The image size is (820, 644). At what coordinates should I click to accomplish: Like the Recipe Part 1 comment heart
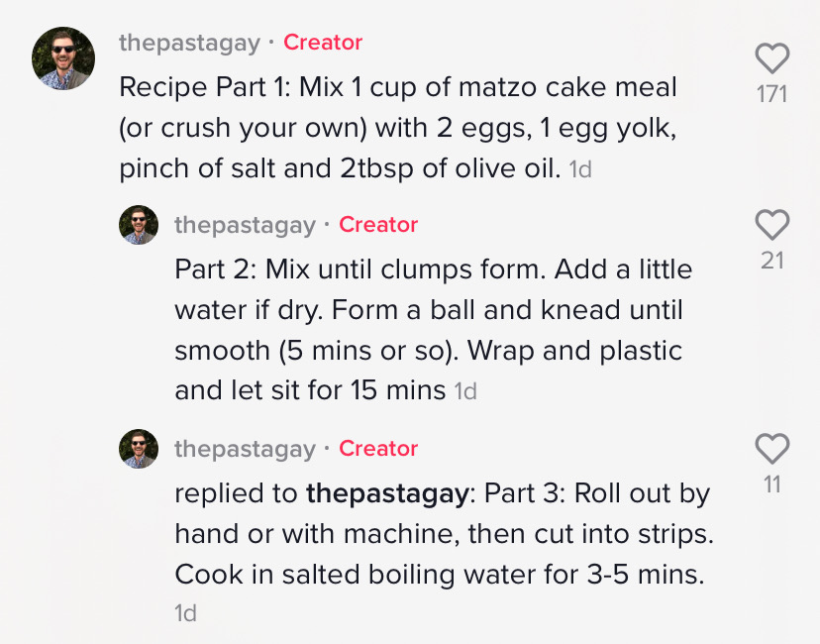click(771, 58)
